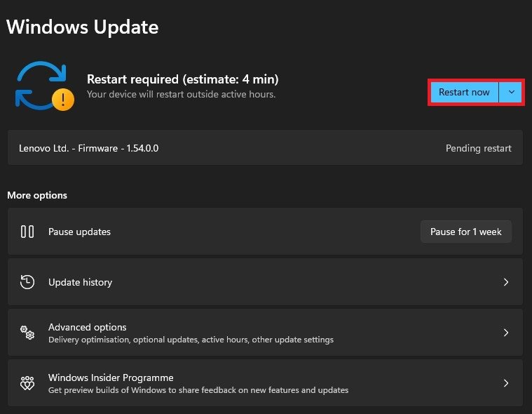Expand Update history using its chevron
Viewport: 532px width, 414px height.
point(506,282)
